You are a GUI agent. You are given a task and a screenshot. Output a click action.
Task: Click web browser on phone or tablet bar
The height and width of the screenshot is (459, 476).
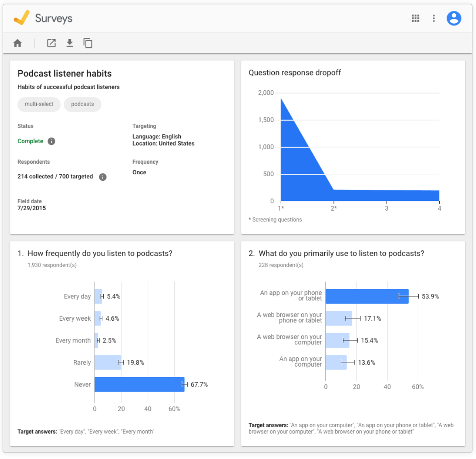(x=339, y=319)
